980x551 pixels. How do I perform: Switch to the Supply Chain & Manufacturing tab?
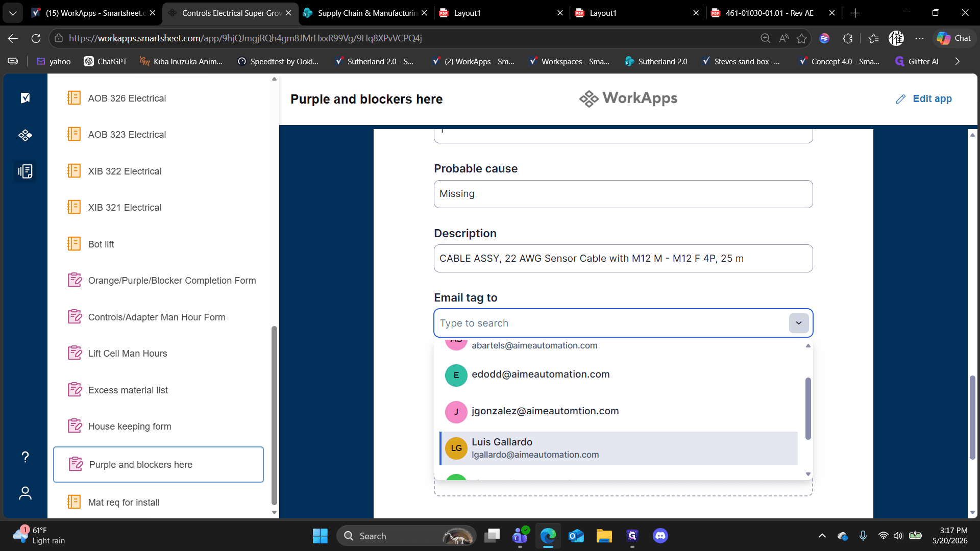[x=366, y=13]
